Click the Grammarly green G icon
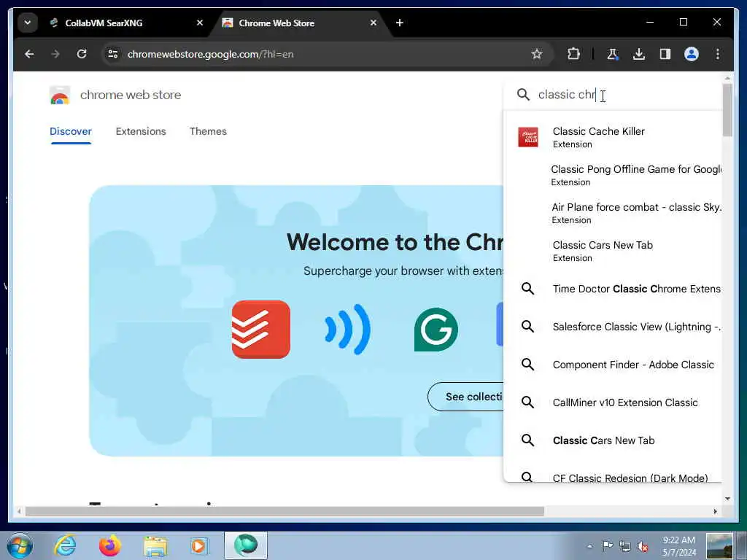Image resolution: width=747 pixels, height=560 pixels. coord(436,330)
